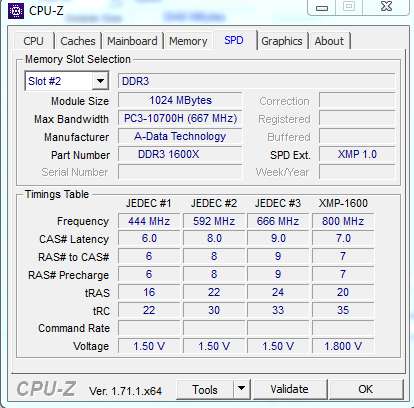
Task: Expand the Slot #2 dropdown arrow
Action: [x=100, y=81]
